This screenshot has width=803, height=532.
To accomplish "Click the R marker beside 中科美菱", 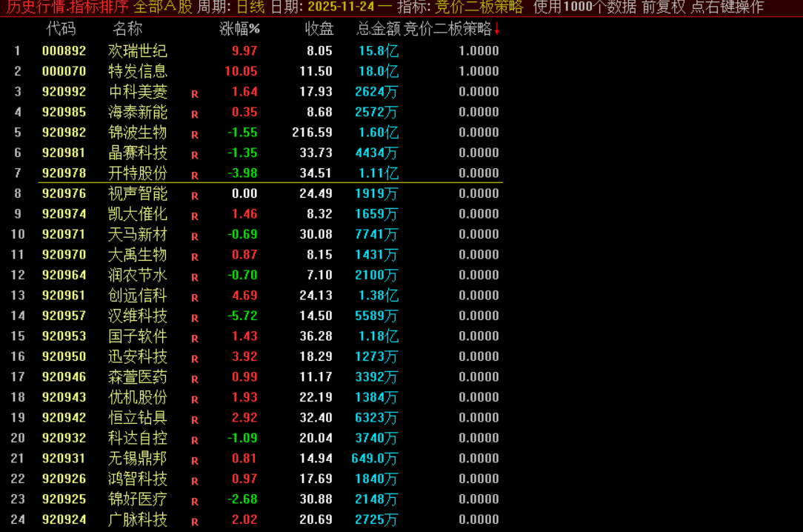I will (x=195, y=94).
